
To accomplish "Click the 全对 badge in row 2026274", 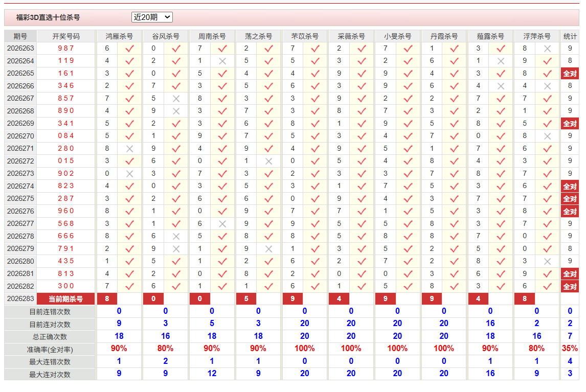I will pyautogui.click(x=570, y=186).
